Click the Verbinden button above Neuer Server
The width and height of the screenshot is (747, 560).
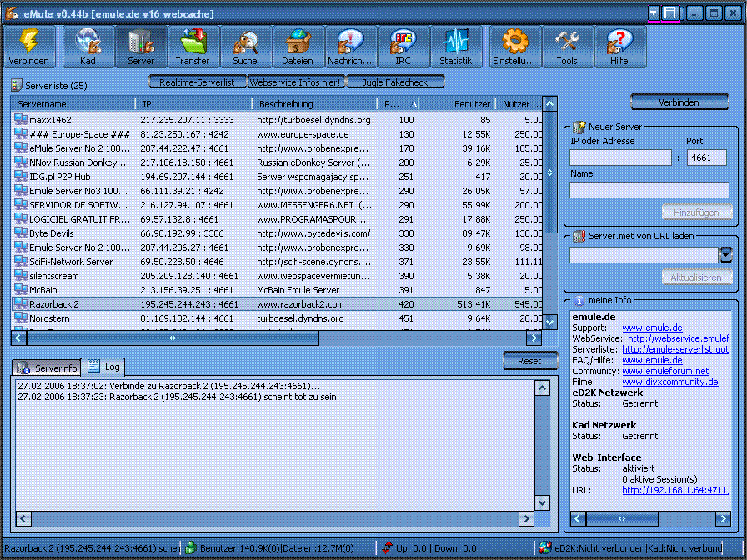(x=679, y=102)
